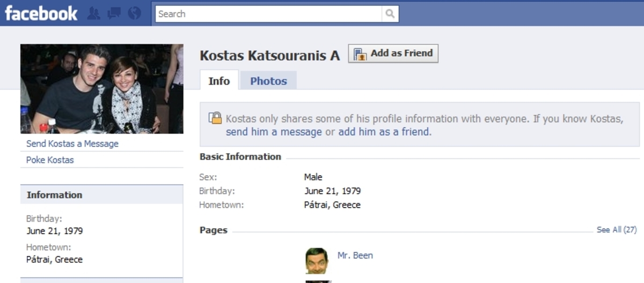Open See All (27) pages link
644x283 pixels.
click(616, 230)
